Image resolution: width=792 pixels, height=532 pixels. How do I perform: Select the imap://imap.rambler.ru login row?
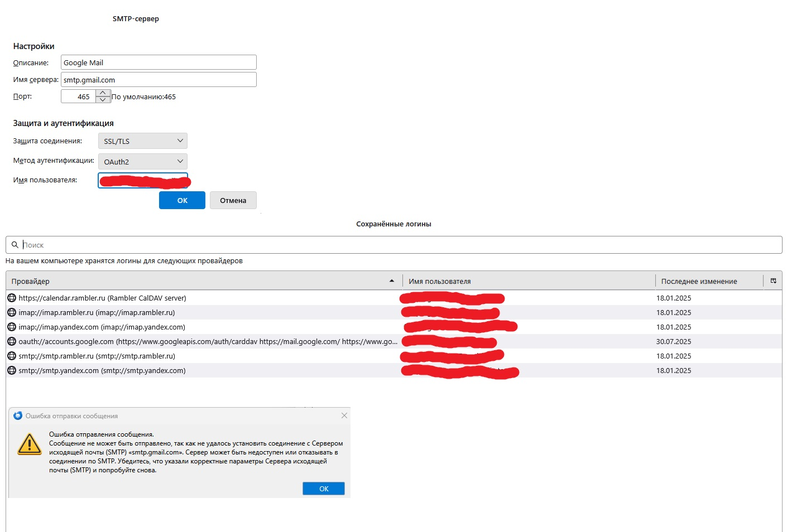(394, 312)
